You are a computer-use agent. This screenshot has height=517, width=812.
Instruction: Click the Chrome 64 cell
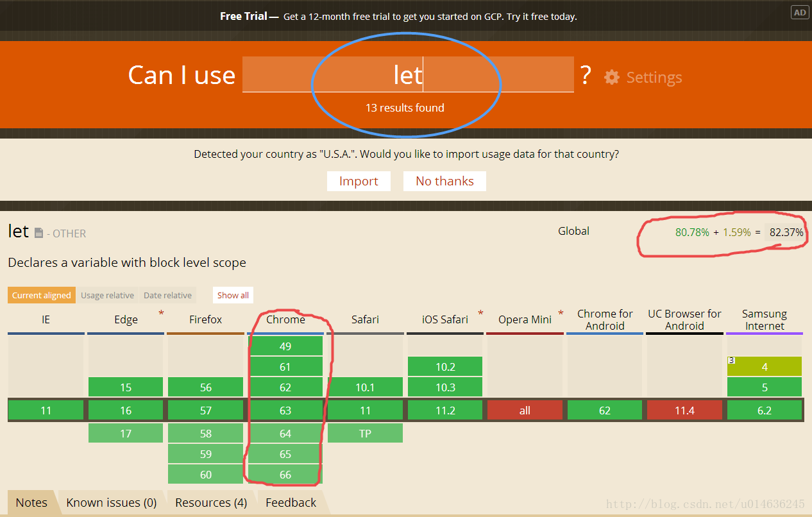click(x=285, y=434)
